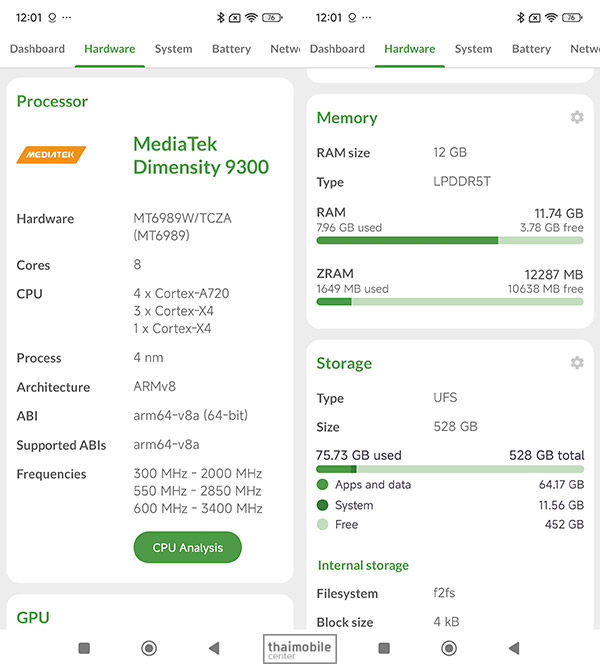Tap 4 kB block size value
The height and width of the screenshot is (667, 600).
(446, 621)
